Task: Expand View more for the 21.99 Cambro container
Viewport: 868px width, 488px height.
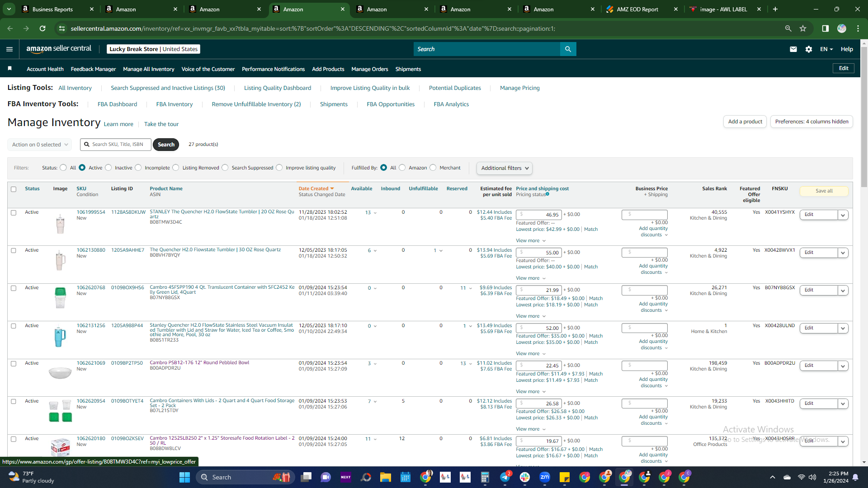Action: click(531, 316)
